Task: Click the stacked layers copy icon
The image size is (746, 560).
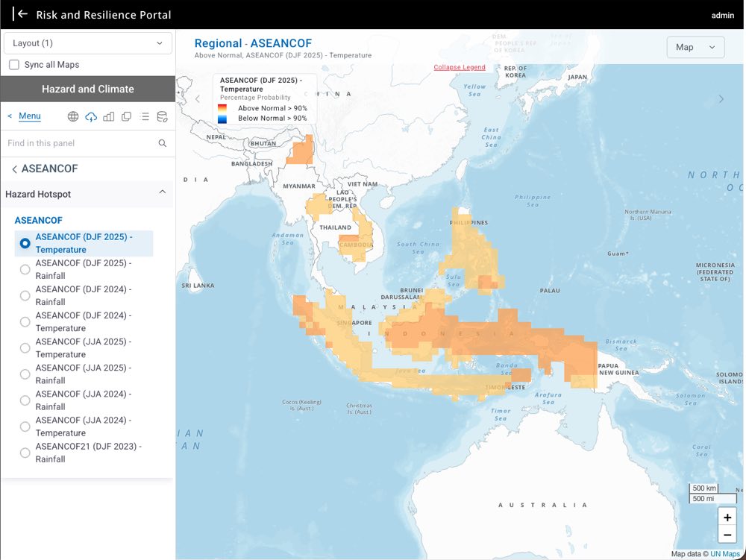Action: tap(127, 116)
